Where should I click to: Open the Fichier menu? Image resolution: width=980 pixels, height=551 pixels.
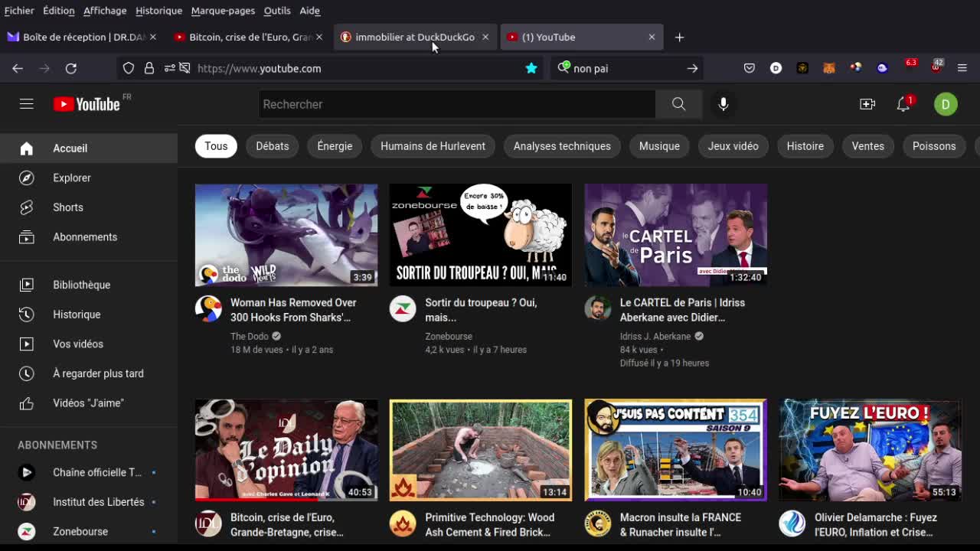coord(19,11)
